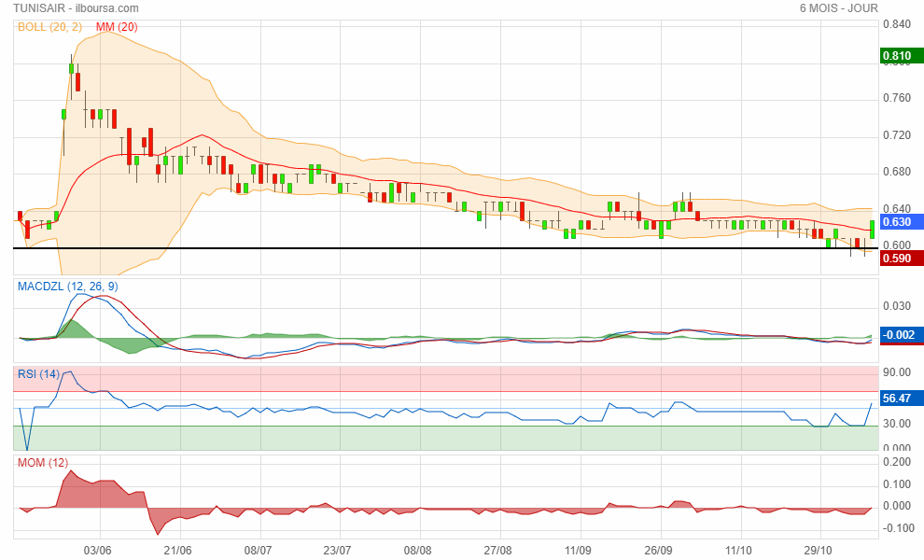Click the 21/06 date axis label
Image resolution: width=924 pixels, height=560 pixels.
tap(177, 551)
